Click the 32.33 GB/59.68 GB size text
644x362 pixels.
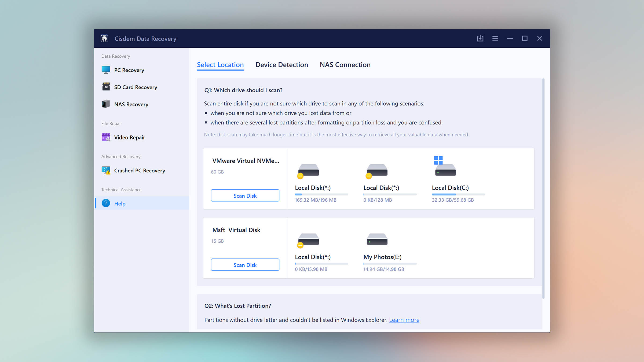[x=453, y=200]
